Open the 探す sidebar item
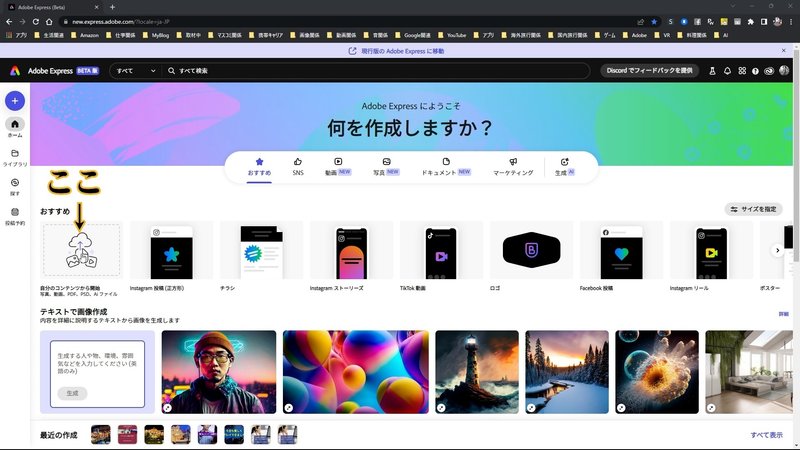 15,187
